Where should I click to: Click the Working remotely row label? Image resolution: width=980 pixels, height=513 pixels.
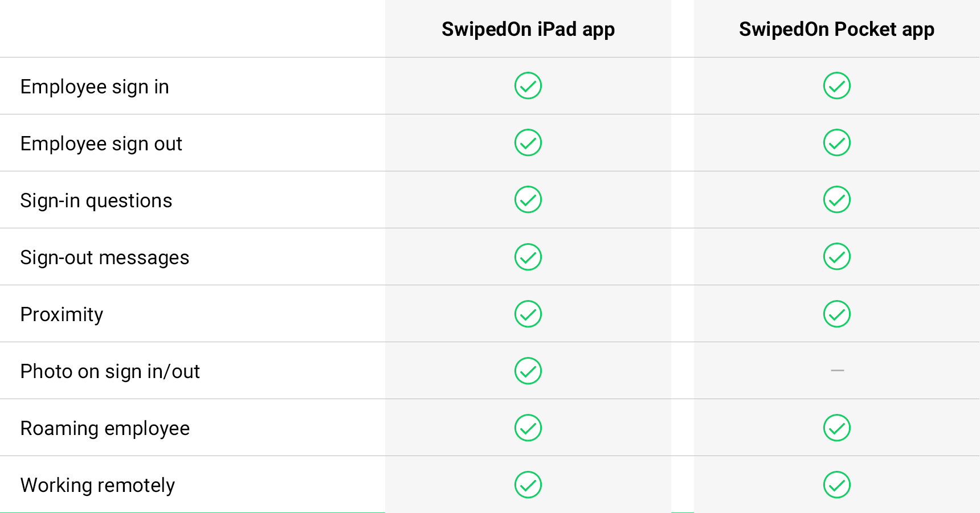pyautogui.click(x=97, y=486)
